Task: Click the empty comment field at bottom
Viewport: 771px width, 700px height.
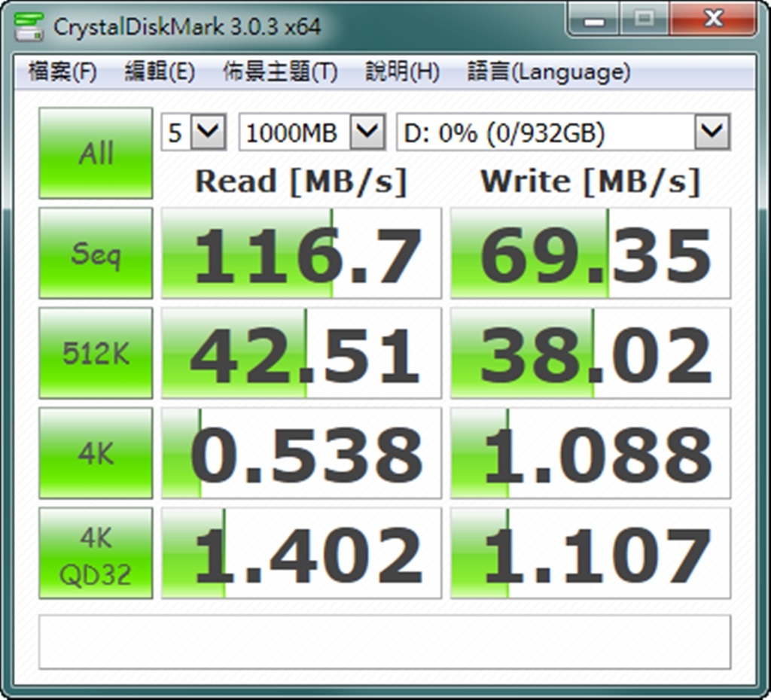Action: [x=385, y=641]
